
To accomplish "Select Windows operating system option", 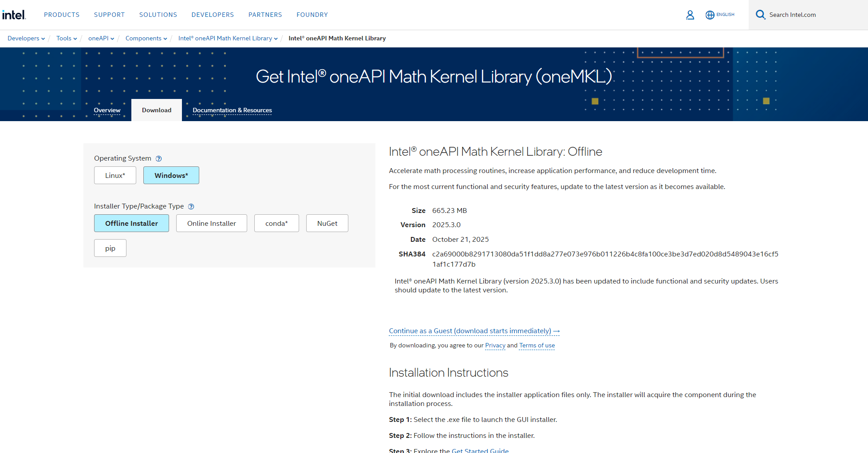I will (171, 175).
